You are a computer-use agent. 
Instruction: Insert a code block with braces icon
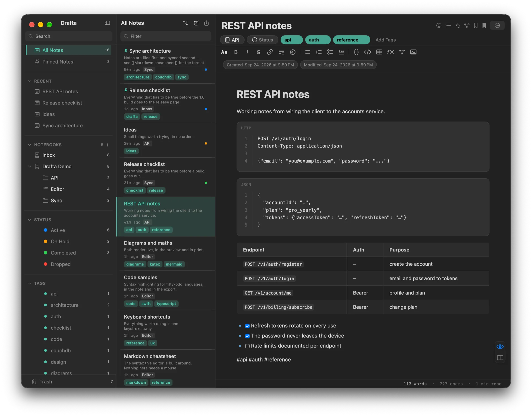tap(356, 52)
